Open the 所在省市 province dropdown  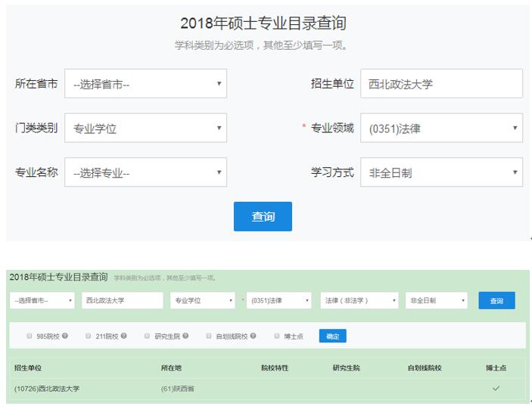(145, 84)
